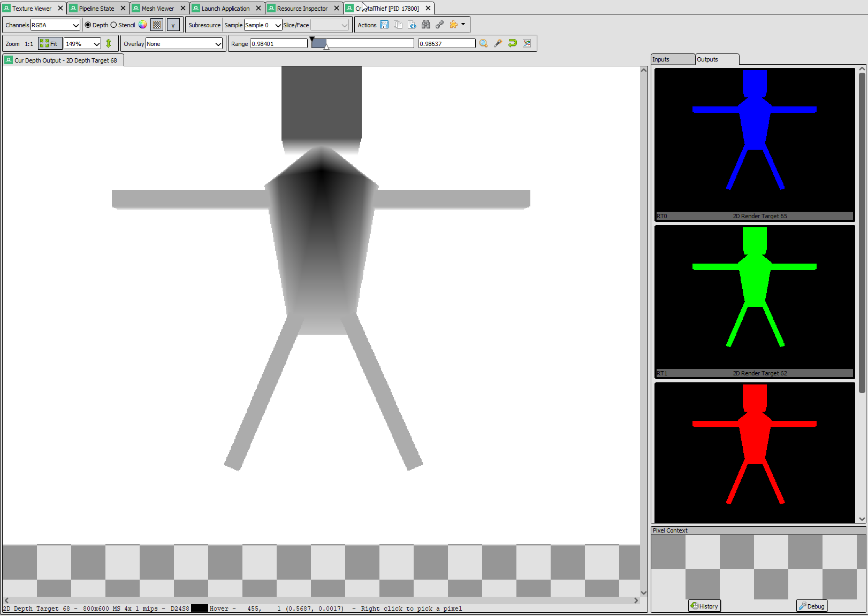Open the disabled Slice/Face dropdown

pyautogui.click(x=330, y=25)
